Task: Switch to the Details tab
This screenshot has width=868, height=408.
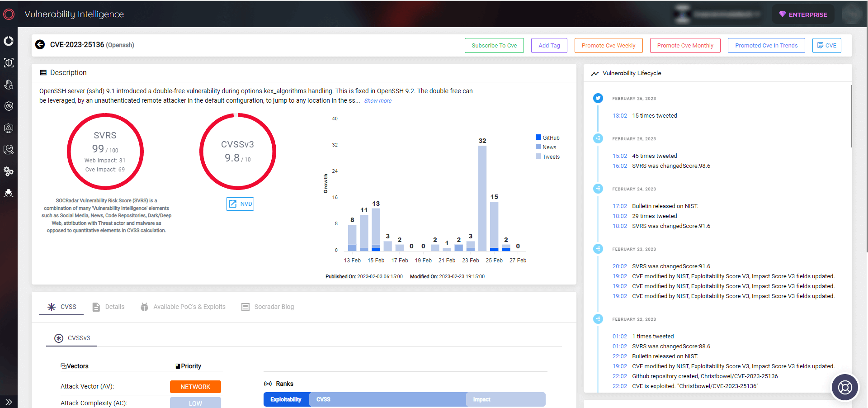Action: (x=108, y=307)
